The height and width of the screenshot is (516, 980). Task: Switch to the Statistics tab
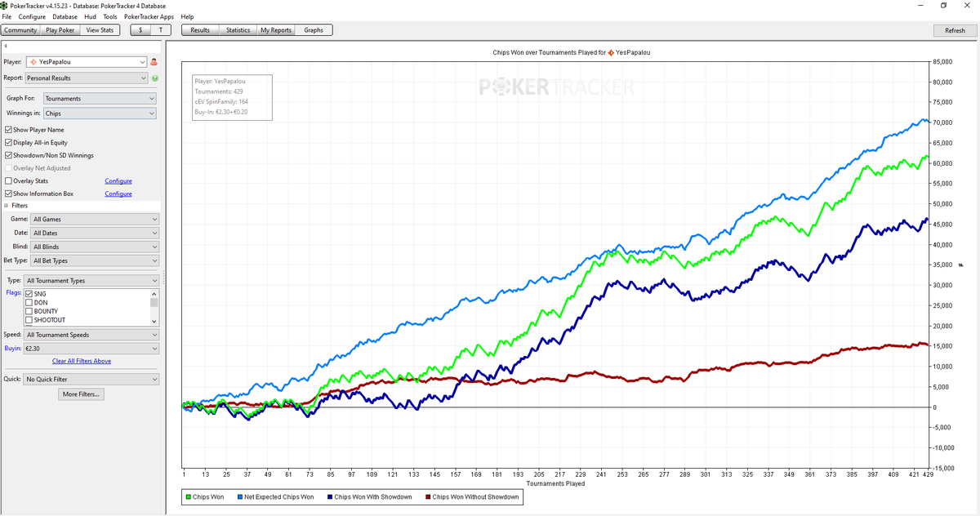(238, 30)
